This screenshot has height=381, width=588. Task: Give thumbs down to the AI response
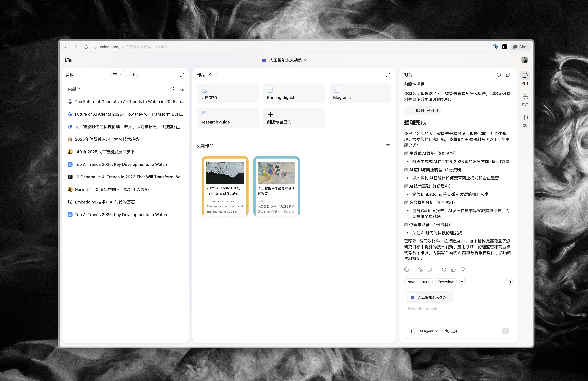463,270
